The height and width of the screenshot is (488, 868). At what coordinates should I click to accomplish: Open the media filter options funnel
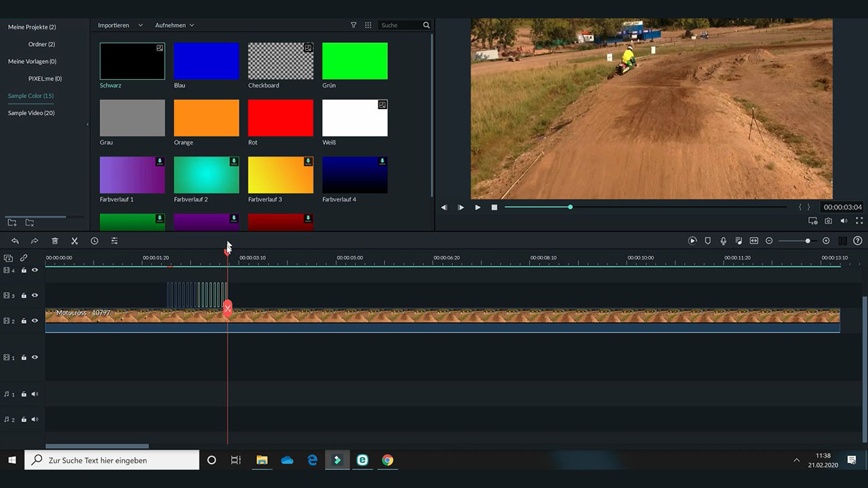[x=353, y=25]
